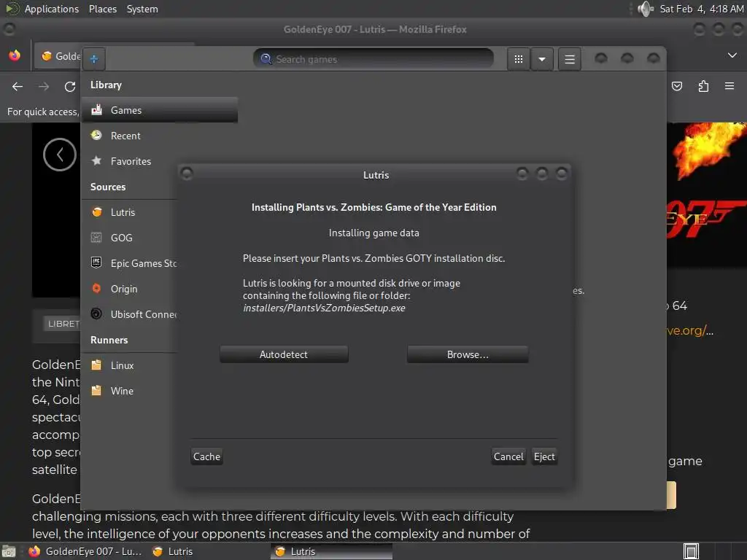Select Games in the Library sidebar

(x=160, y=110)
